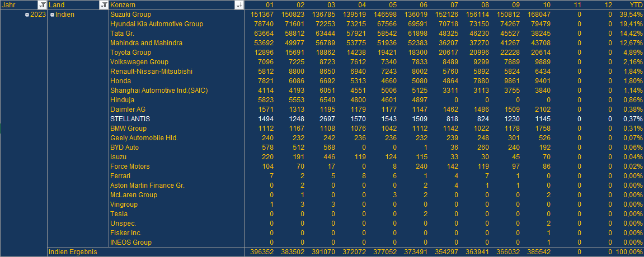
Task: Click Shanghai Automotive Ind.(SAIC) label
Action: tap(158, 90)
